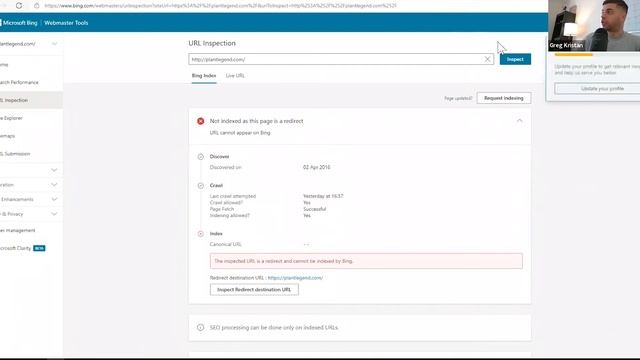Switch to the Bing Index tab
This screenshot has width=640, height=360.
click(x=204, y=76)
